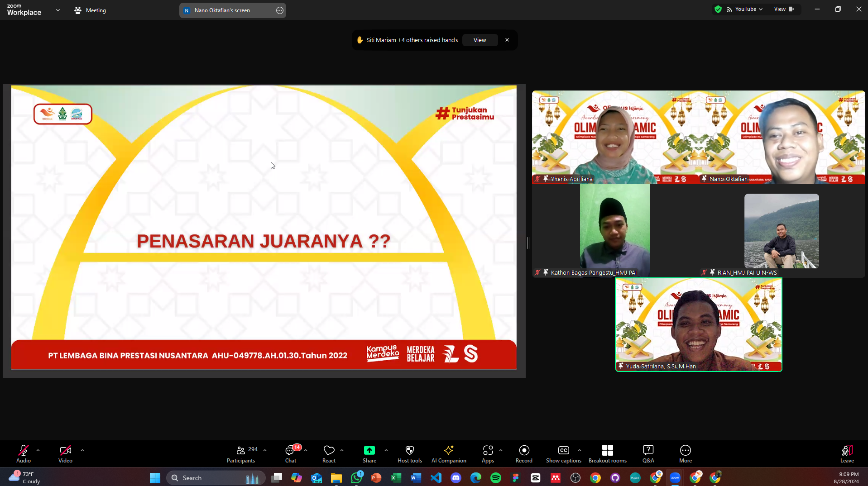Open the Participants panel
This screenshot has width=868, height=486.
pos(241,454)
